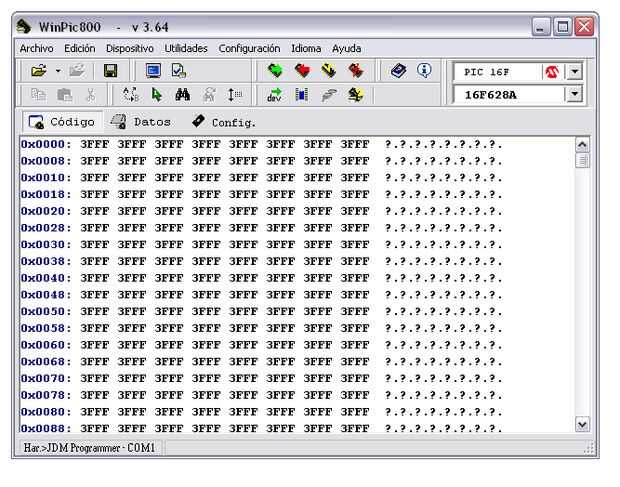The image size is (620, 487).
Task: Close the WinPic800 window
Action: point(584,27)
